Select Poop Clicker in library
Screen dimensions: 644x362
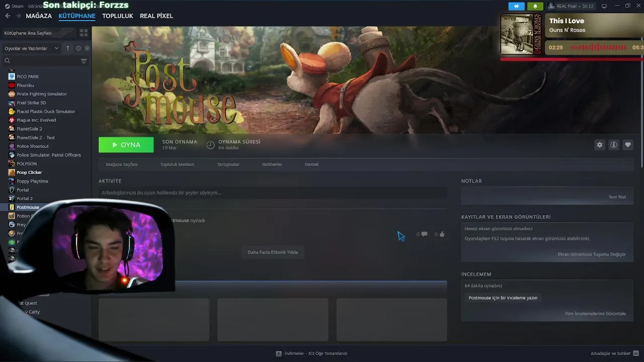click(x=29, y=172)
